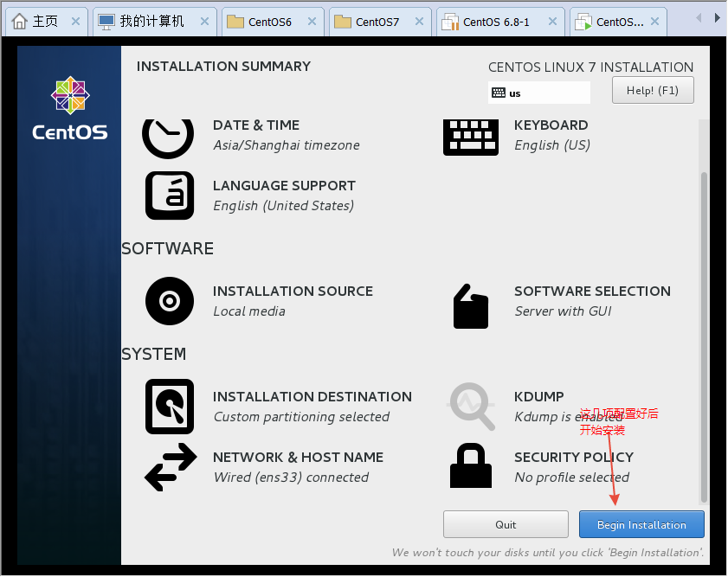This screenshot has width=728, height=577.
Task: Open KDUMP label
Action: click(x=539, y=396)
